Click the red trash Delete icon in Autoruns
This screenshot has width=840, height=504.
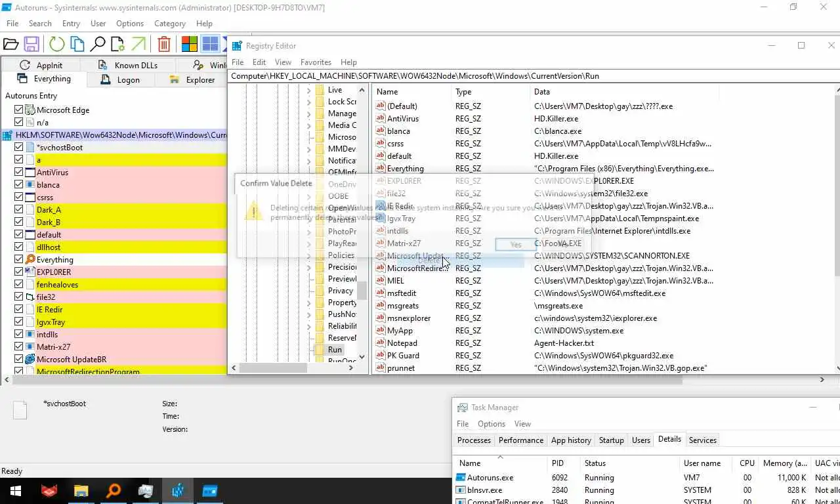point(164,45)
